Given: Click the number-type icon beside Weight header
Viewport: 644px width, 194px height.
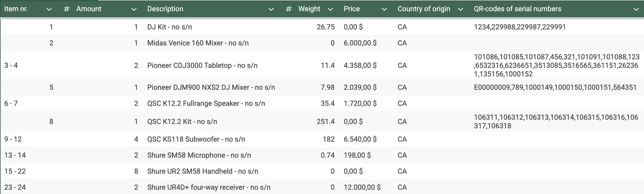Looking at the screenshot, I should click(x=289, y=9).
